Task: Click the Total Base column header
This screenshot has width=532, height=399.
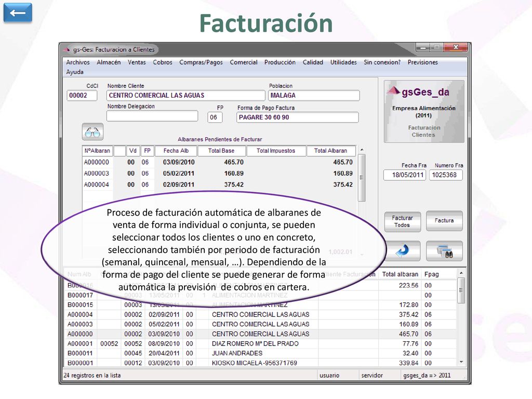Action: tap(221, 151)
